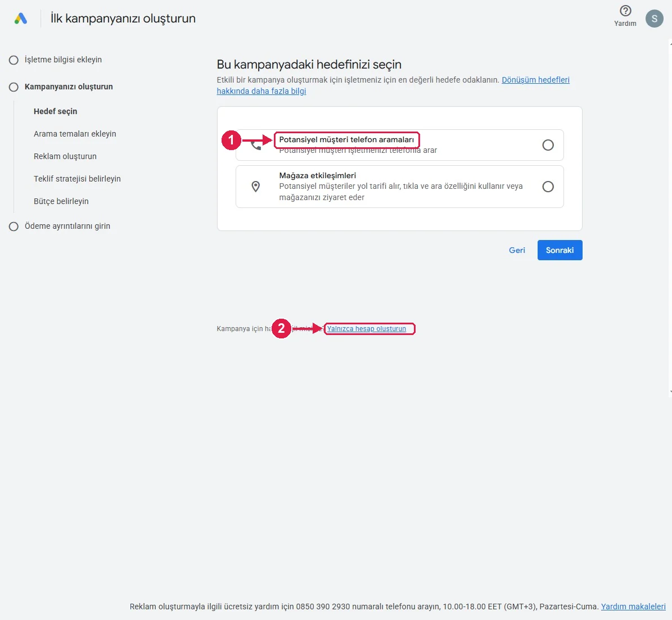
Task: Click the İlk kampanyanızı oluşturun header title
Action: [x=123, y=19]
